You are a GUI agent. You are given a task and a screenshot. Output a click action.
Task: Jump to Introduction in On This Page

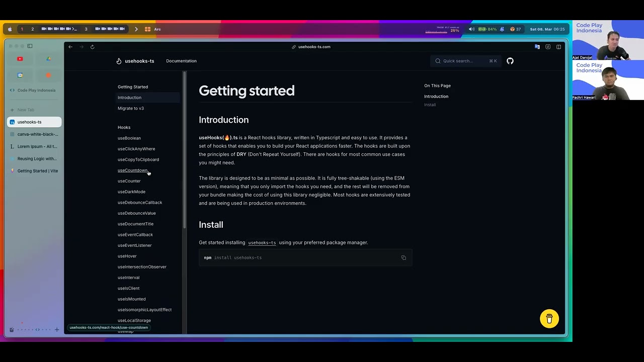point(436,97)
